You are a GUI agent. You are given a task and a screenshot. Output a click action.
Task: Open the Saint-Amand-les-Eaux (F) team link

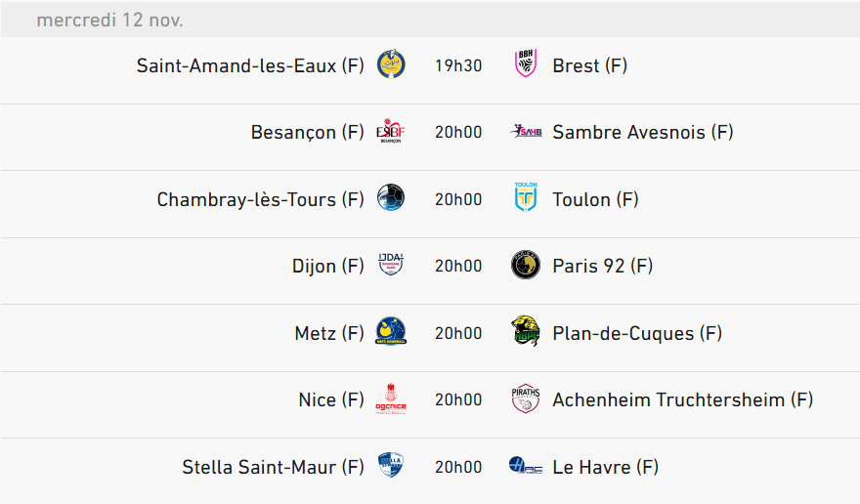pos(250,65)
